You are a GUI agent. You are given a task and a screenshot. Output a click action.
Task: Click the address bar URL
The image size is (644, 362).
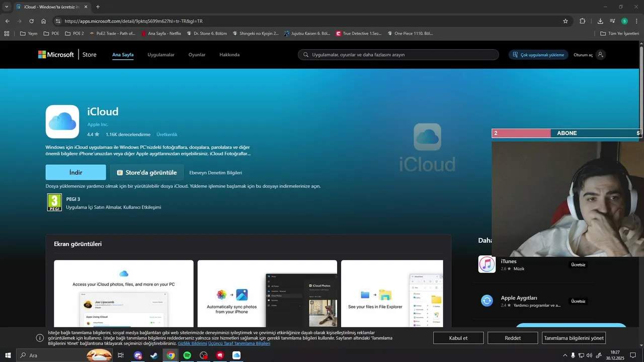point(134,21)
